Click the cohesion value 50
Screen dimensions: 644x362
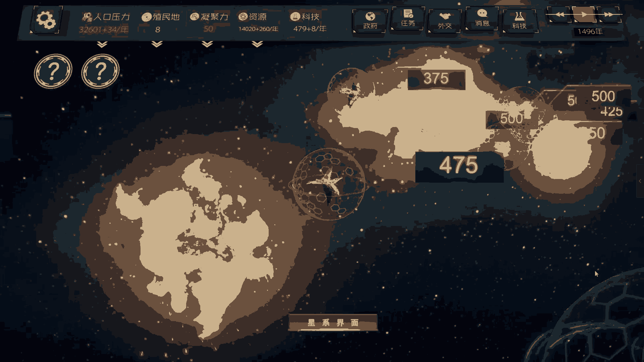point(208,29)
